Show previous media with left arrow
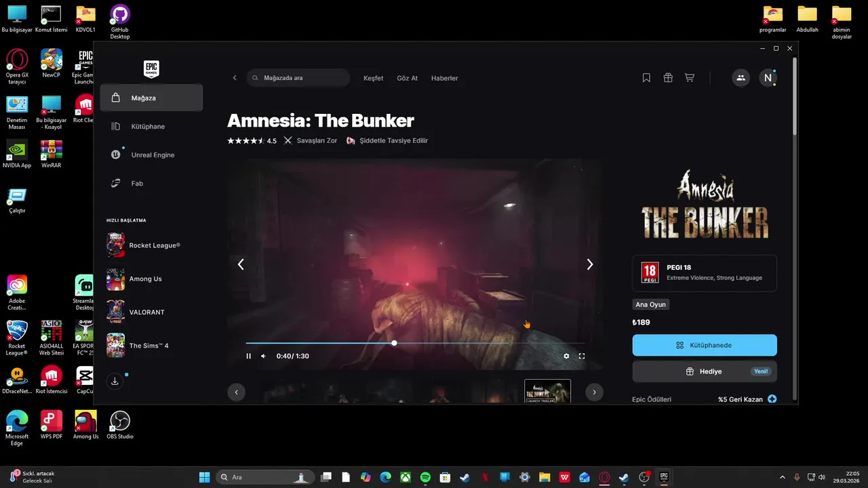This screenshot has width=868, height=488. pos(241,264)
